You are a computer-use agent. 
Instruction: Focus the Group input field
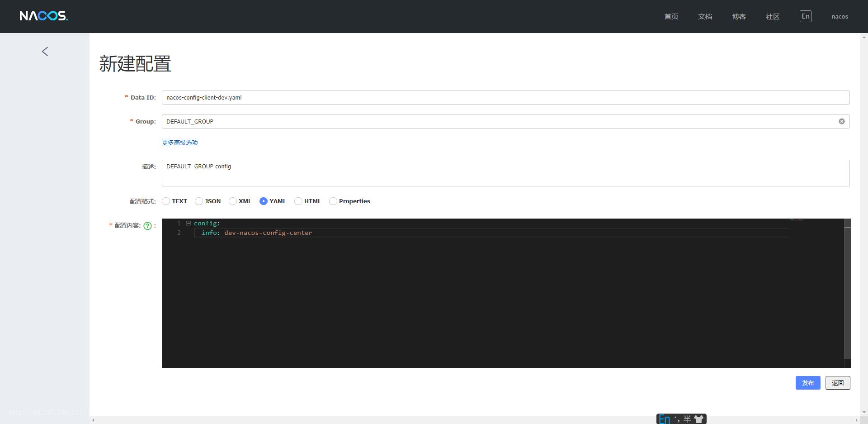tap(506, 121)
